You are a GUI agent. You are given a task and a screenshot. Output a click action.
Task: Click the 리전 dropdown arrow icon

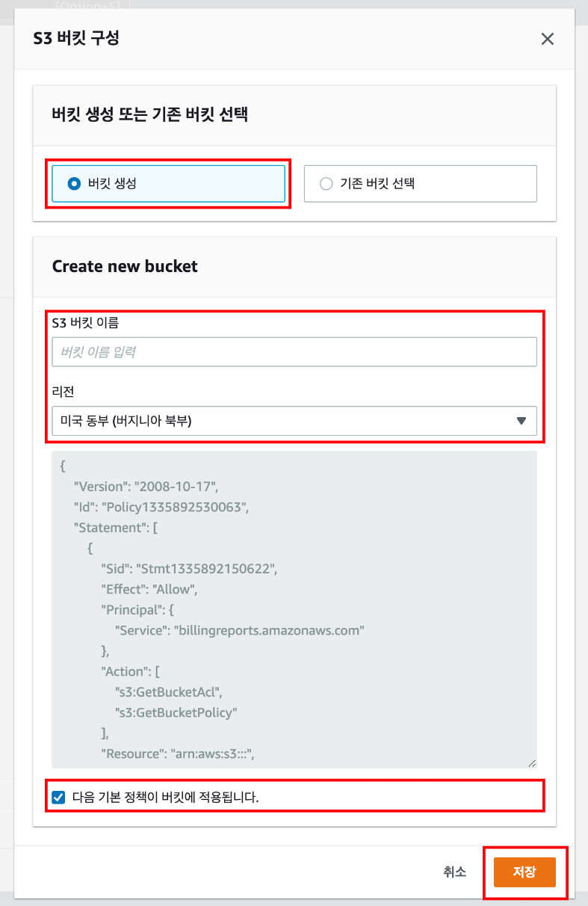click(522, 421)
